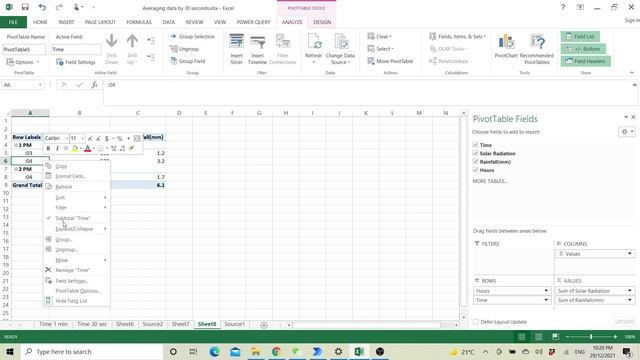The width and height of the screenshot is (640, 360).
Task: Uncheck the Time field checkbox
Action: (x=476, y=145)
